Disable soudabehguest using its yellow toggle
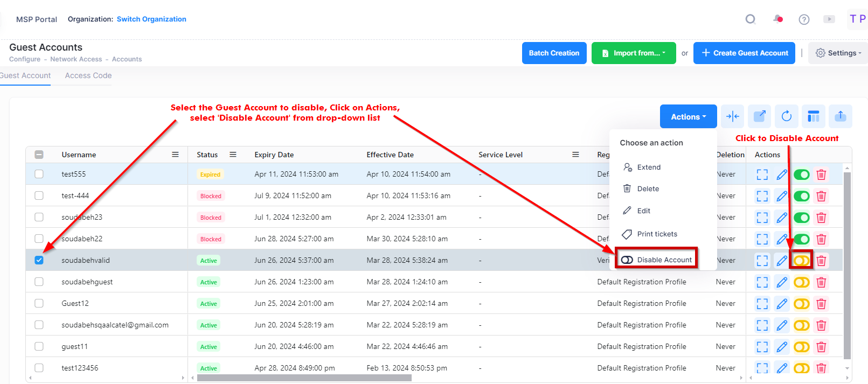The image size is (868, 384). [x=801, y=282]
